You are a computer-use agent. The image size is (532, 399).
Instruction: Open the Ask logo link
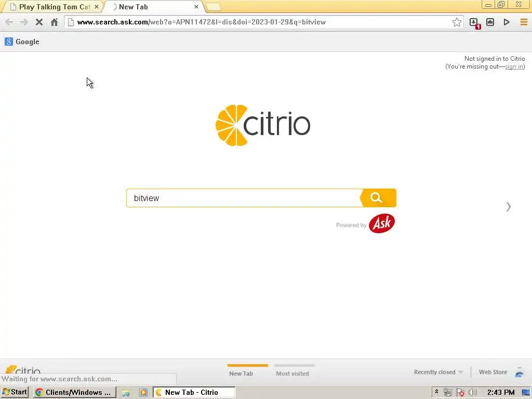tap(382, 223)
